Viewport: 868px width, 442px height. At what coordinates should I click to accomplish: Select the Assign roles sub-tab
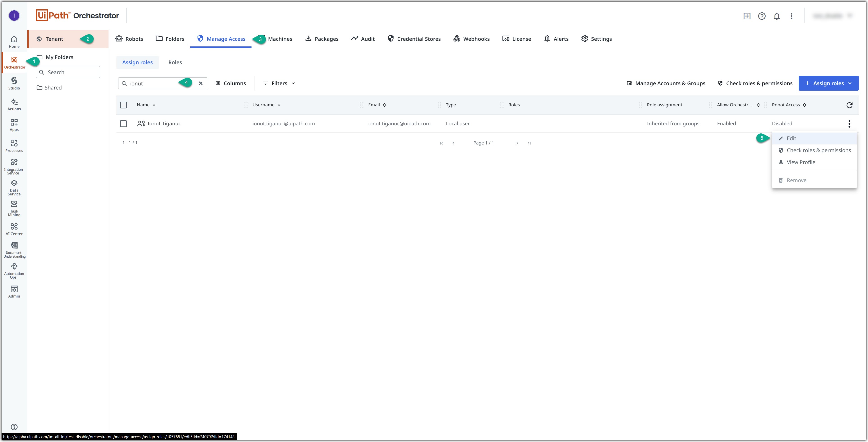coord(137,62)
